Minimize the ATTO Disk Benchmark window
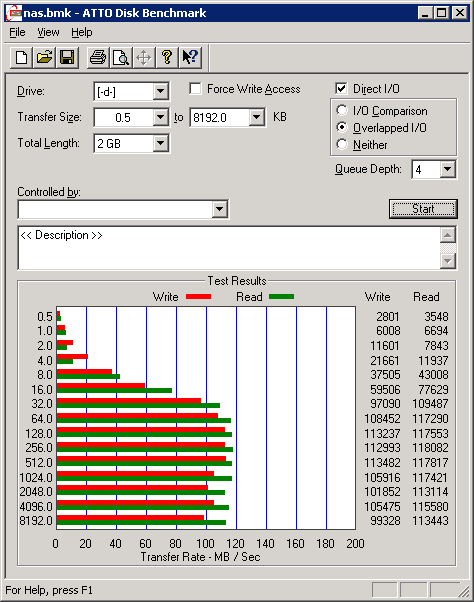 tap(424, 13)
